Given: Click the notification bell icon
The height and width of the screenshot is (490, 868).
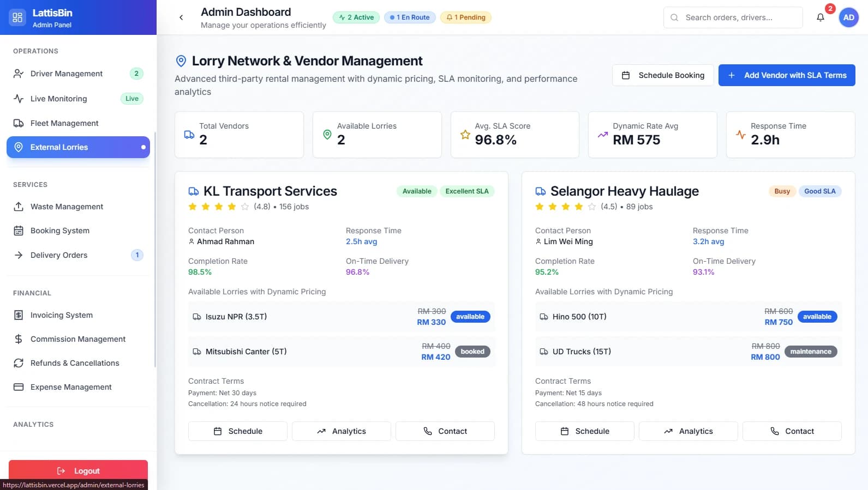Looking at the screenshot, I should pos(820,17).
